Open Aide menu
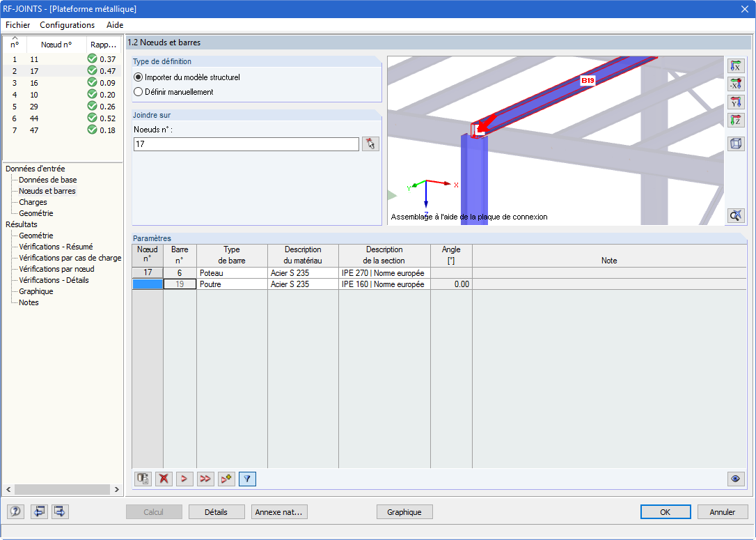Screen dimensions: 756x540 coord(115,25)
